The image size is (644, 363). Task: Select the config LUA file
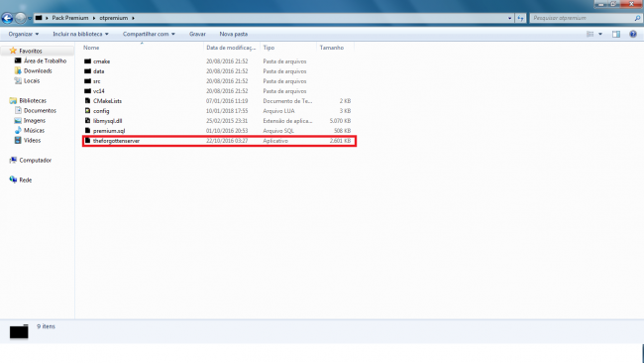point(101,111)
